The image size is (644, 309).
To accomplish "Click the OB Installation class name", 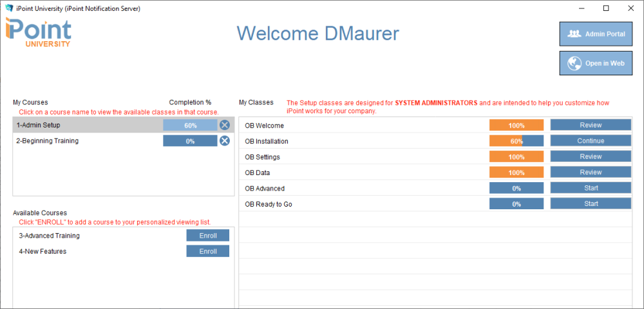I will pyautogui.click(x=267, y=141).
